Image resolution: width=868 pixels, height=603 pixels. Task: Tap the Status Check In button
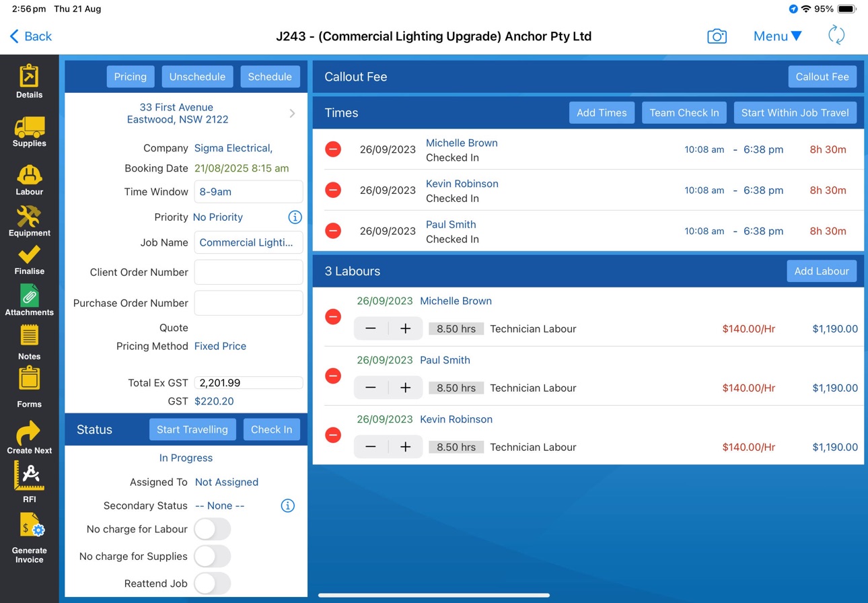[x=271, y=429]
